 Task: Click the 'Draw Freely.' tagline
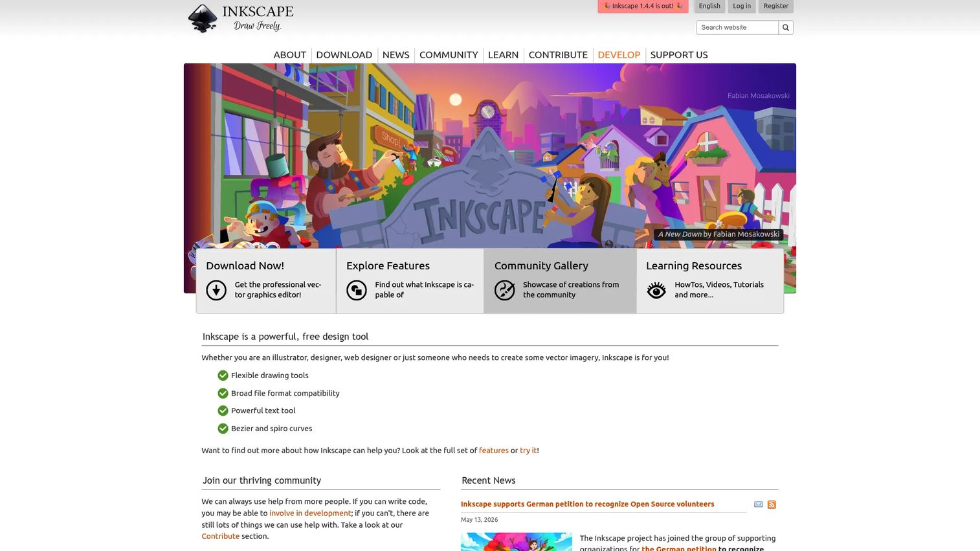pyautogui.click(x=258, y=26)
